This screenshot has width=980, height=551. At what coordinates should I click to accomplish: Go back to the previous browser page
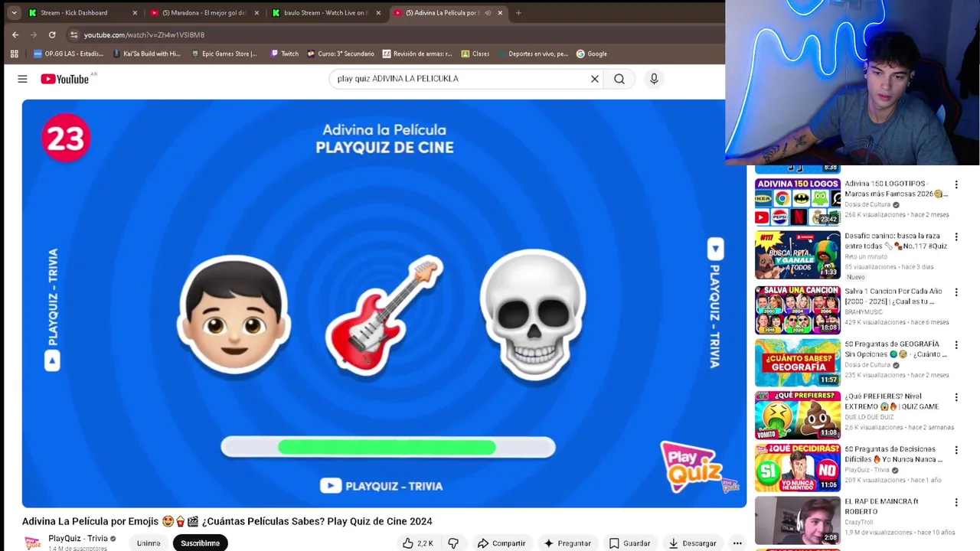[x=15, y=34]
